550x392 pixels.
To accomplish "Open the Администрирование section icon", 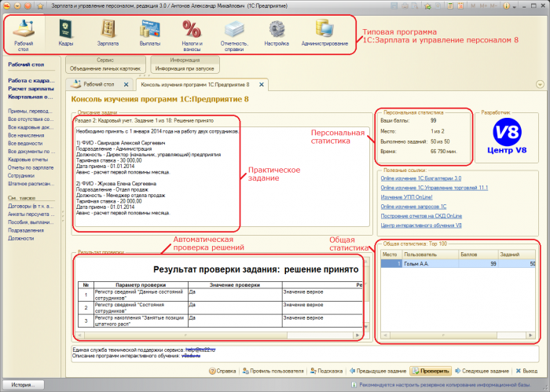I will click(324, 33).
